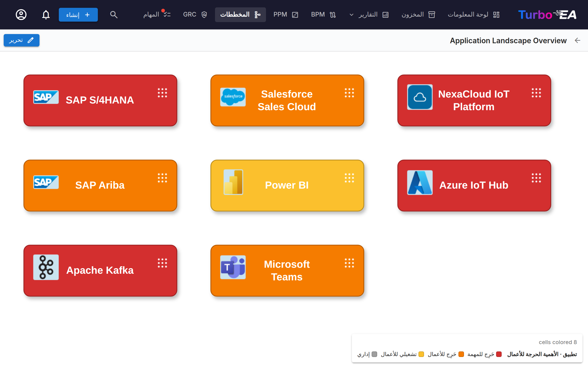
Task: Select the Salesforce Sales Cloud card title
Action: pos(287,100)
